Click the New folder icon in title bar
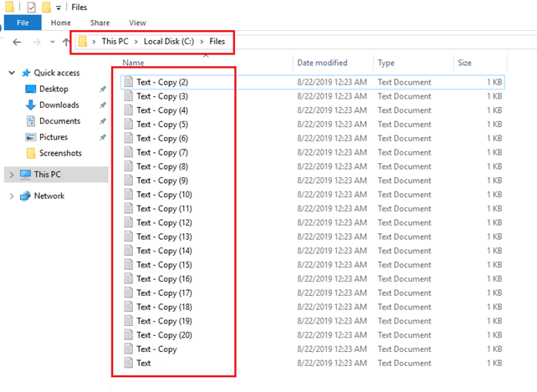Image resolution: width=537 pixels, height=392 pixels. coord(46,8)
